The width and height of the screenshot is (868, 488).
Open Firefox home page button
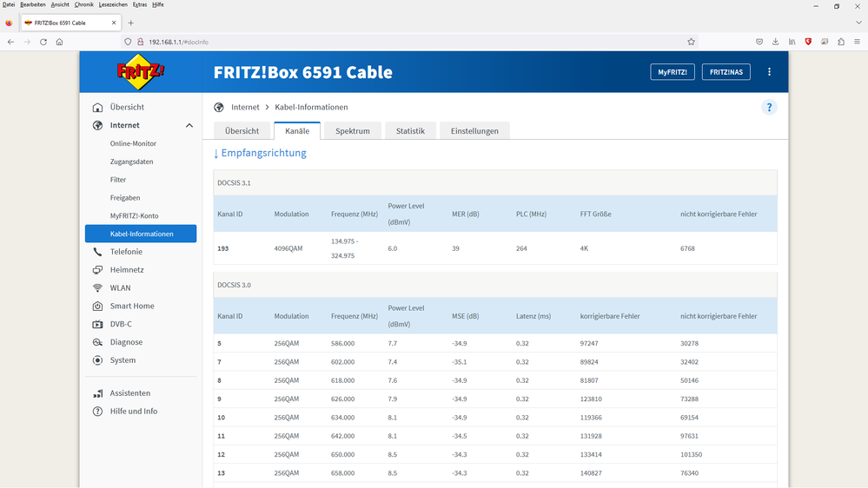point(59,42)
